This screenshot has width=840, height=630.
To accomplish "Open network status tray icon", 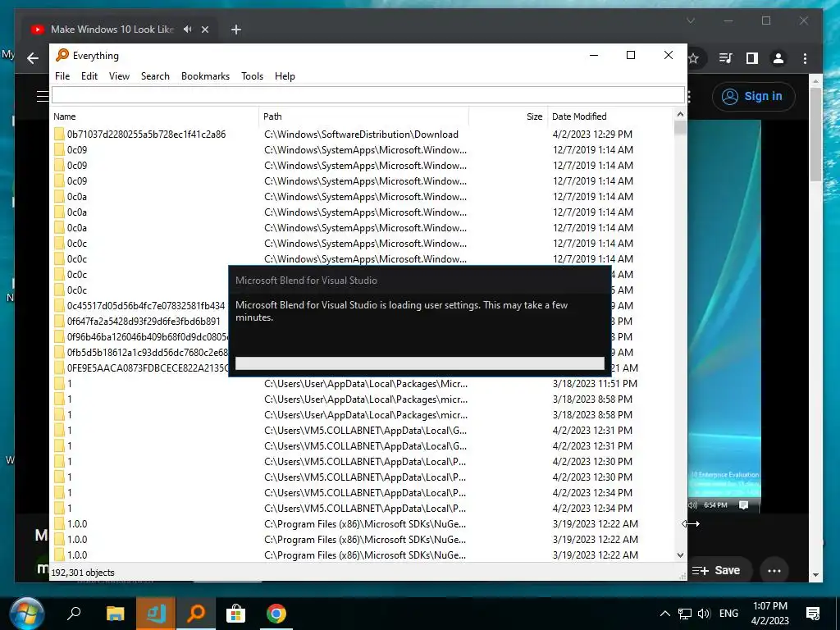I will (684, 614).
